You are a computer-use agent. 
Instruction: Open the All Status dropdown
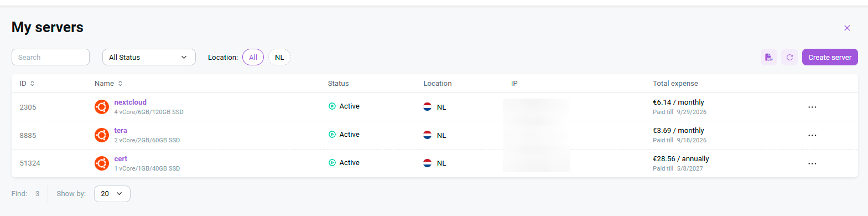tap(149, 57)
